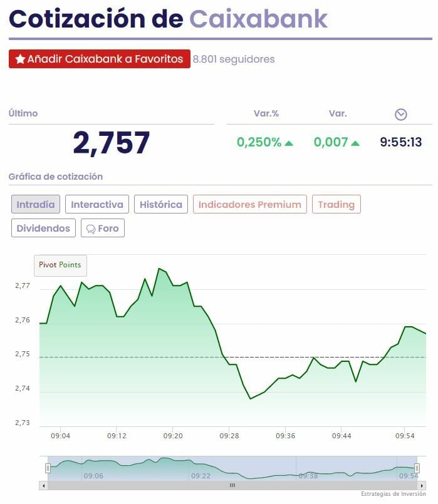The width and height of the screenshot is (438, 504).
Task: Switch to the Interactiva chart tab
Action: [96, 204]
